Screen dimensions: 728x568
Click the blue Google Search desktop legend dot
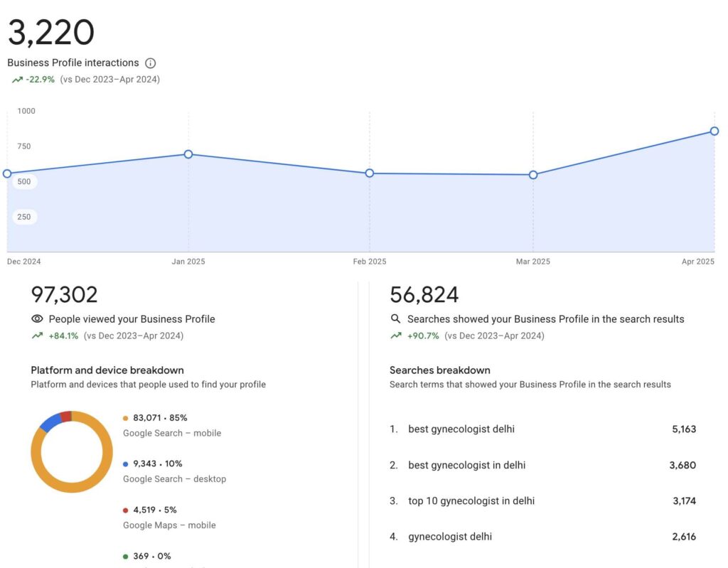pos(125,464)
